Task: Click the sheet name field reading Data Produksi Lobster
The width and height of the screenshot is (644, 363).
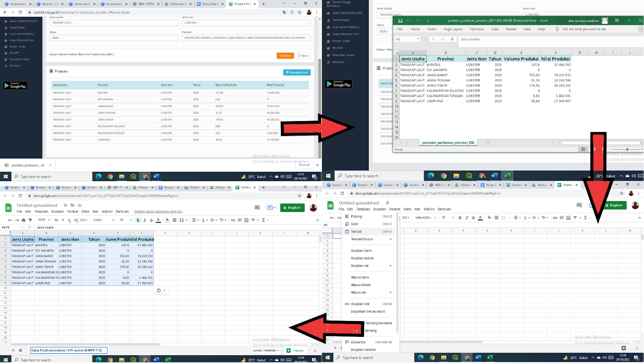Action: (68, 351)
